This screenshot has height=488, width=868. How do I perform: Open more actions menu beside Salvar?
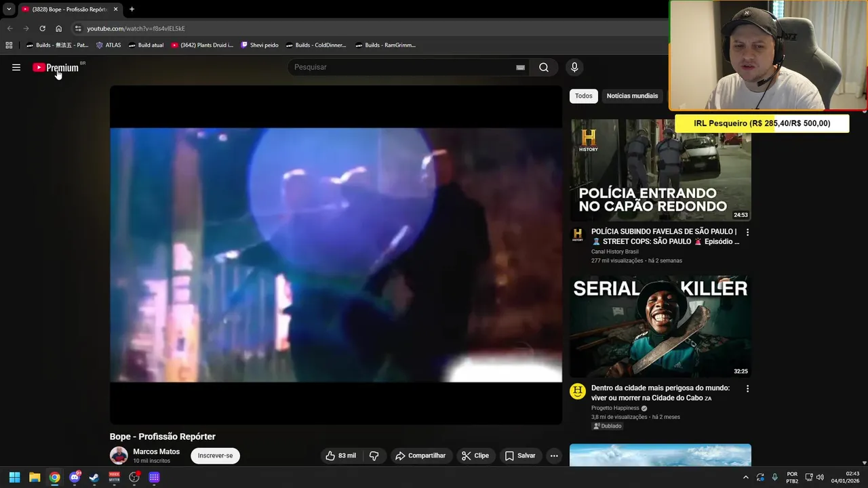554,455
